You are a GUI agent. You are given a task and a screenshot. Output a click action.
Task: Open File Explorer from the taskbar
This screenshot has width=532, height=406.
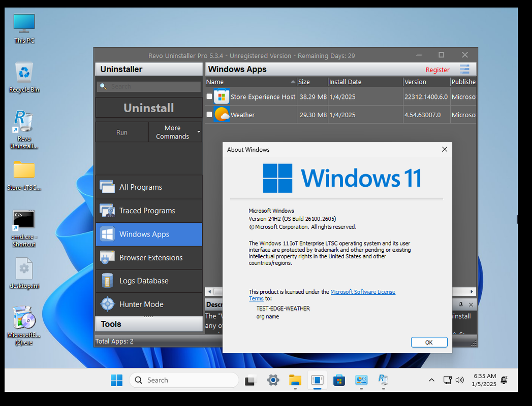pyautogui.click(x=295, y=380)
